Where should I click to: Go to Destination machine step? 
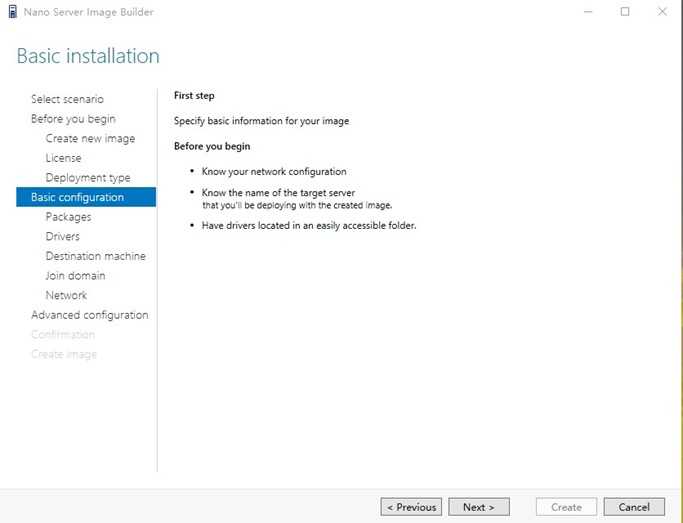95,256
